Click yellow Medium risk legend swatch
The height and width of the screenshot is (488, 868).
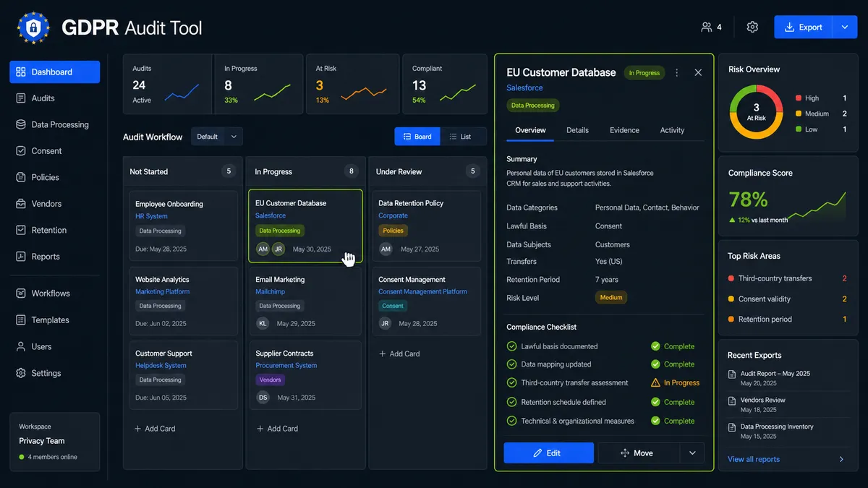pos(799,114)
